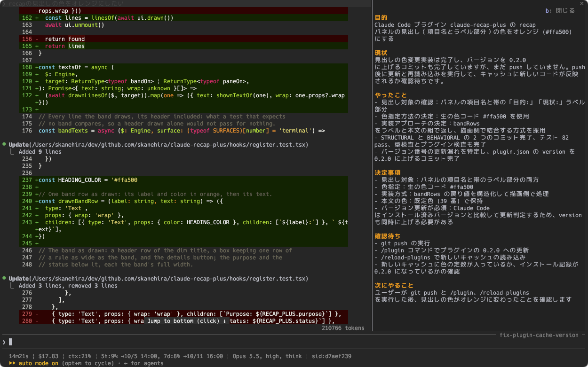588x367 pixels.
Task: Click the Jump to bottom button
Action: pyautogui.click(x=187, y=321)
